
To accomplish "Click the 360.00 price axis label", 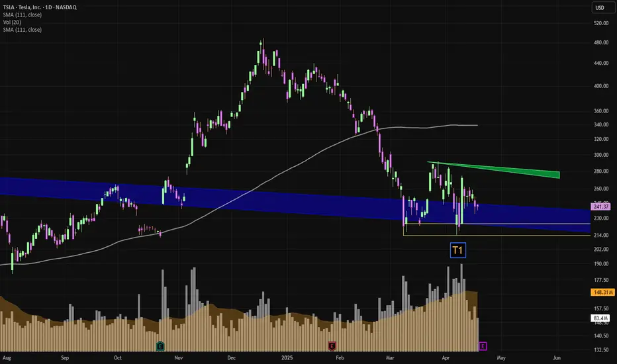I will pos(601,111).
